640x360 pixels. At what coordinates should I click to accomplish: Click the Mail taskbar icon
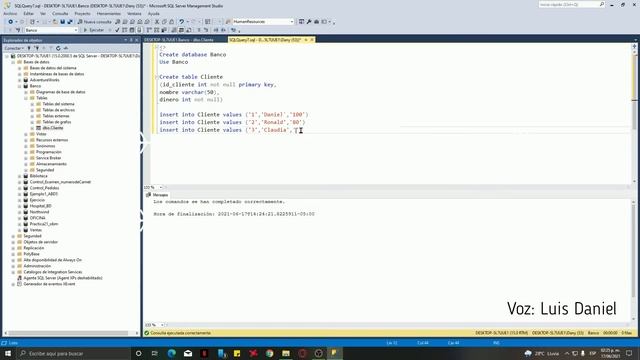[188, 353]
